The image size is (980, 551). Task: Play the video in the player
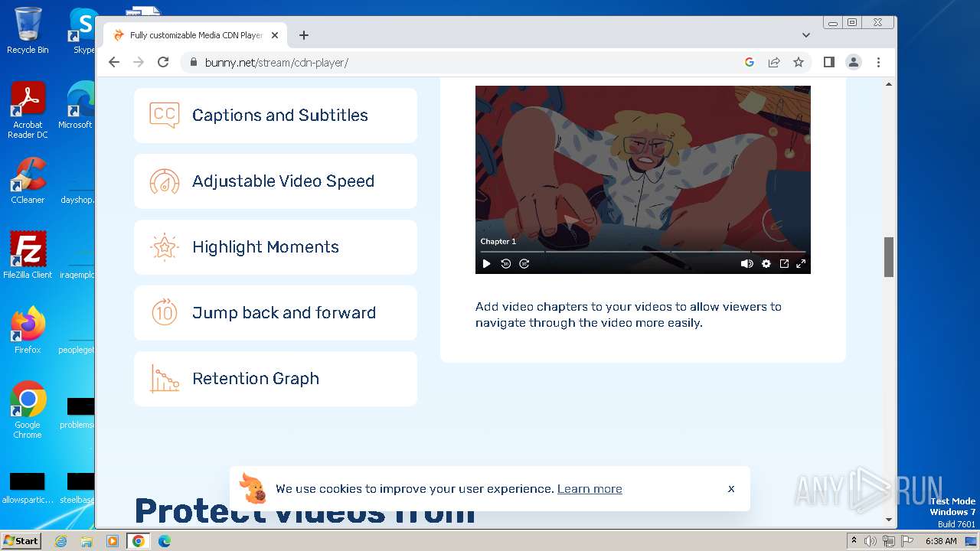tap(486, 264)
